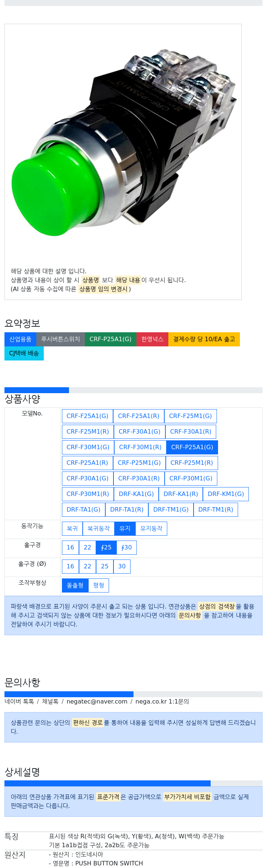Image resolution: width=267 pixels, height=868 pixels.
Task: Click the 한영넉스 red brand tag
Action: [152, 339]
